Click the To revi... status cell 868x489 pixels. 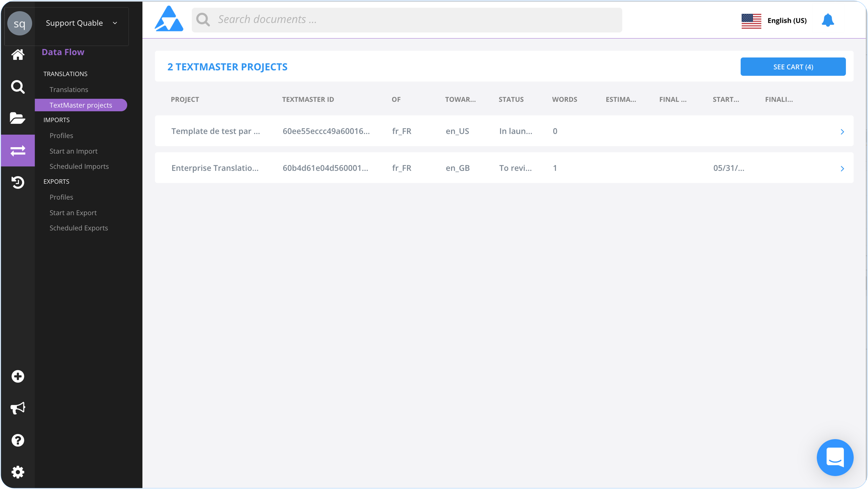515,168
